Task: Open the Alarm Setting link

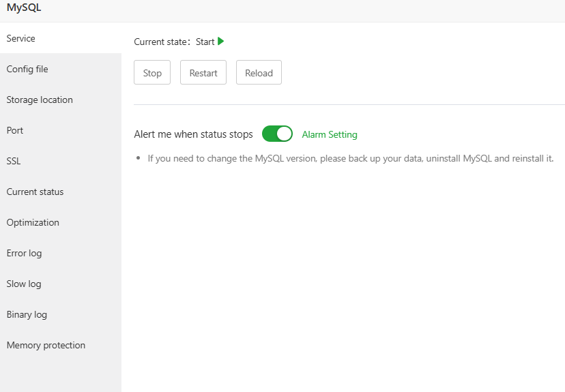Action: click(330, 135)
